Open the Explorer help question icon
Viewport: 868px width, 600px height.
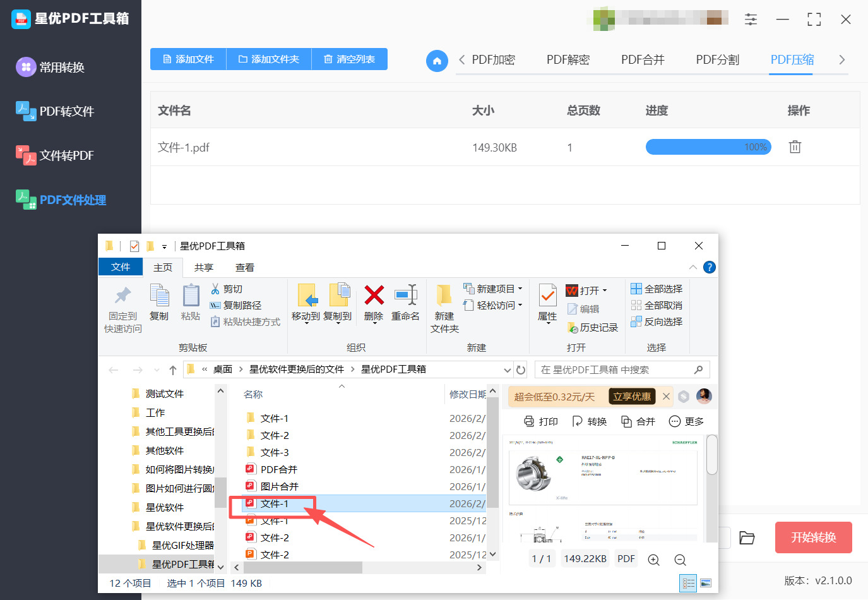710,267
